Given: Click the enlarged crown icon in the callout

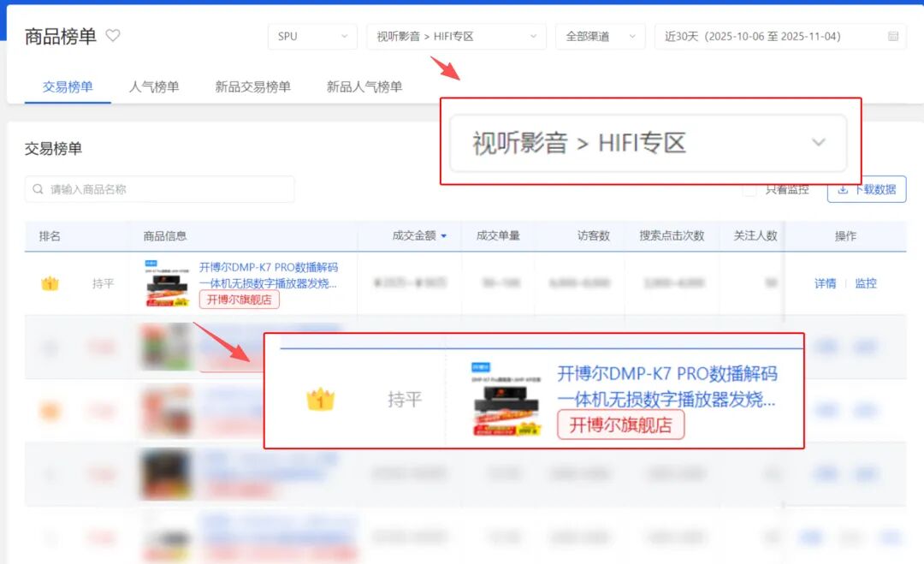Looking at the screenshot, I should click(x=320, y=399).
